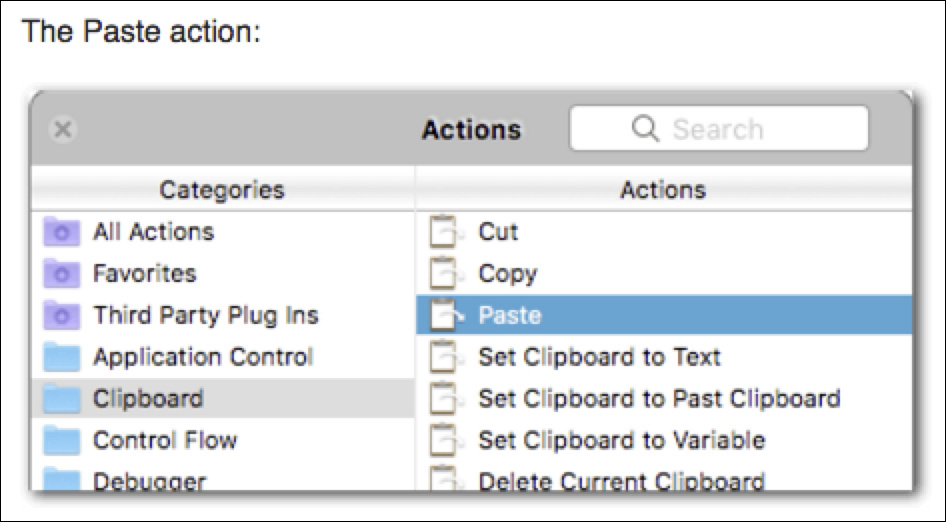Open the Clipboard category
Viewport: 946px width, 522px height.
coord(222,398)
